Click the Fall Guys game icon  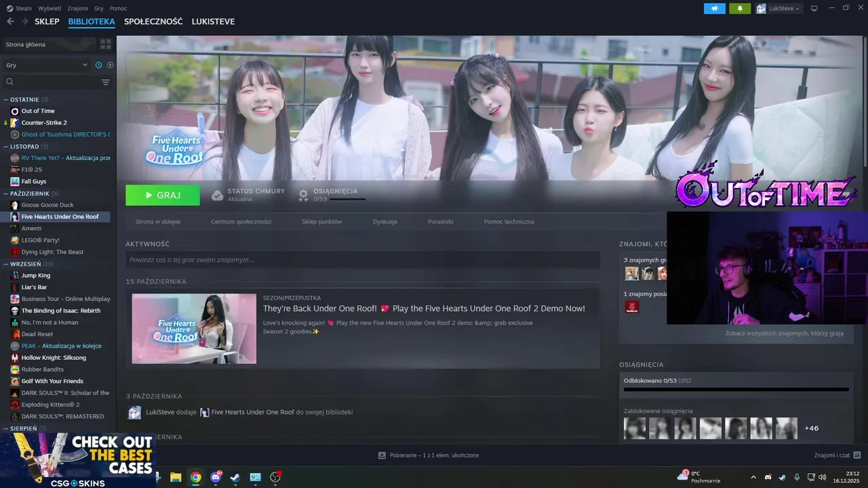coord(15,182)
